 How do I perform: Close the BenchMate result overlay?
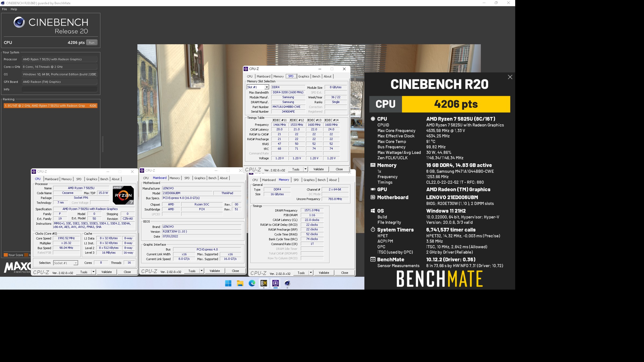coord(510,77)
